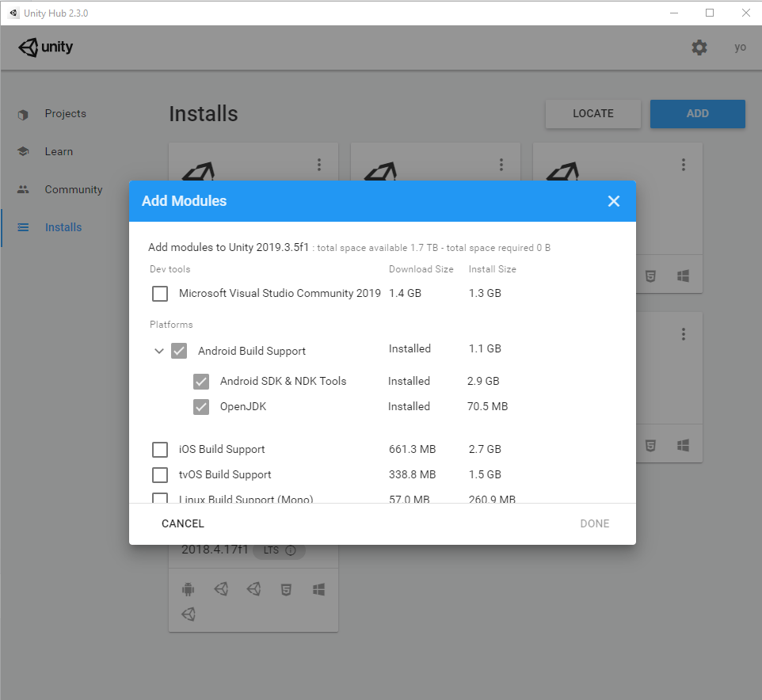
Task: Click the '70.5 MB' install size value
Action: tap(487, 406)
